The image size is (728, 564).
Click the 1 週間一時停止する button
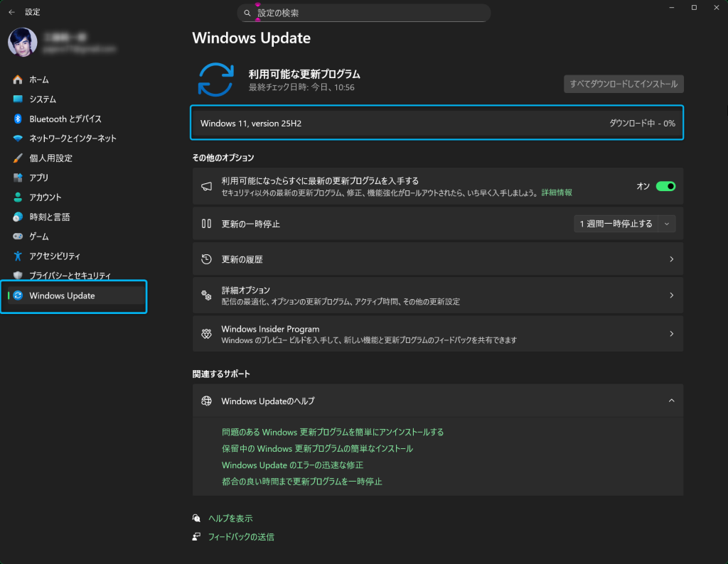616,224
